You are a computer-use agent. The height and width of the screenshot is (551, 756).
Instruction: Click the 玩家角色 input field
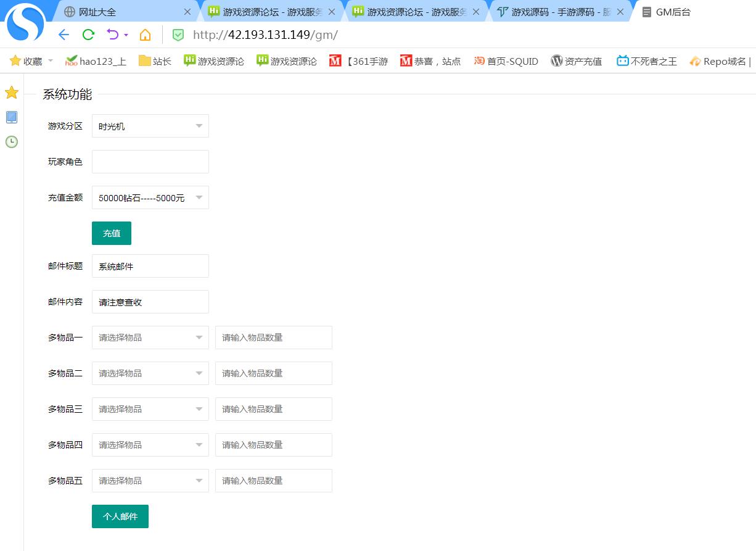pos(150,162)
